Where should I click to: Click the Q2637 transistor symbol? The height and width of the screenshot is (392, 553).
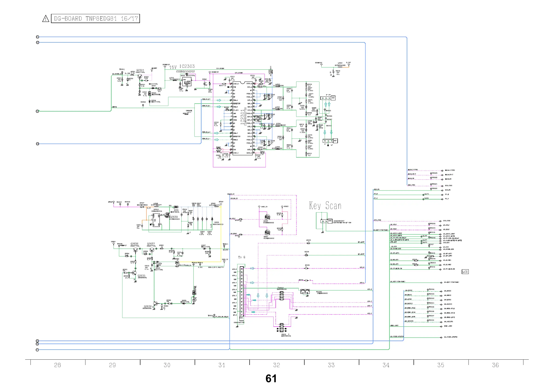click(152, 250)
